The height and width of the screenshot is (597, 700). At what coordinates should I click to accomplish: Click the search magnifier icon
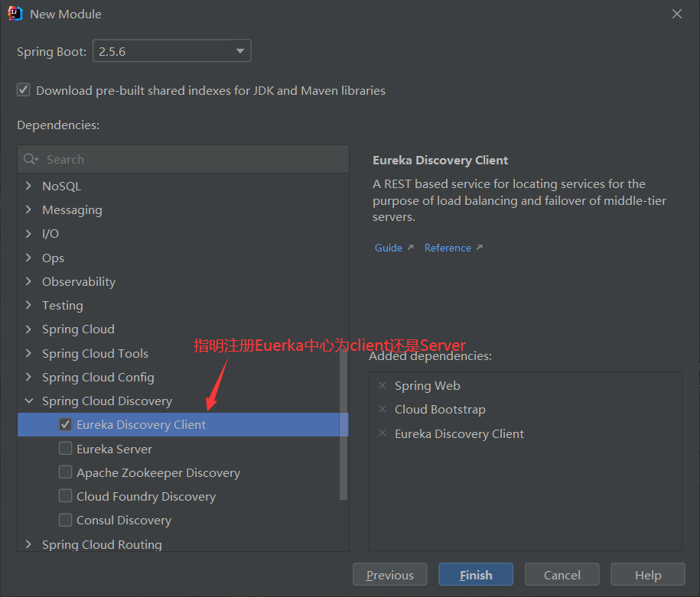[31, 159]
